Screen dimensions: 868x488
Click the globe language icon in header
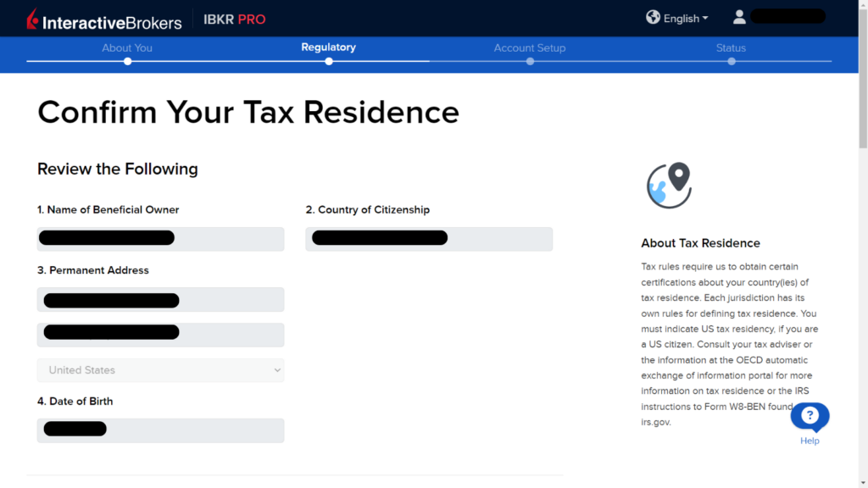point(653,17)
